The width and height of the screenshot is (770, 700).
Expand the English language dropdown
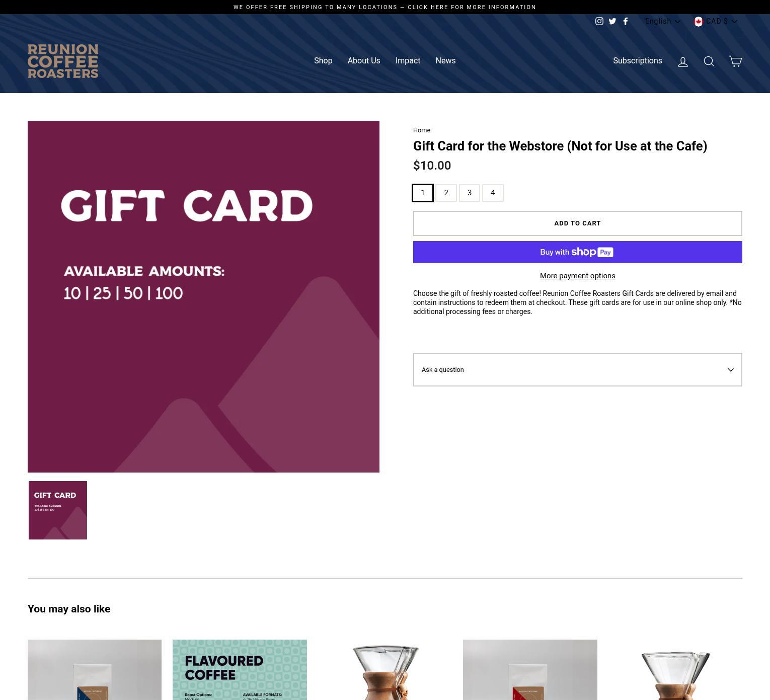[662, 21]
